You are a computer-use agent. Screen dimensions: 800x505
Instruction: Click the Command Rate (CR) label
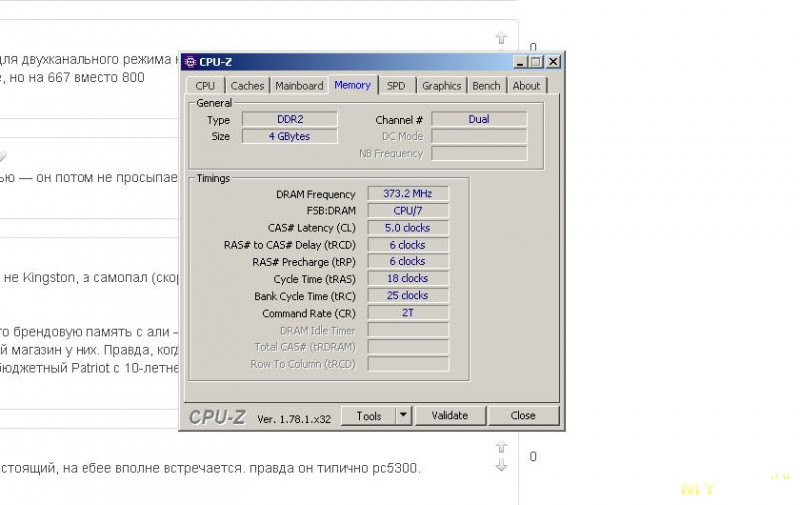[309, 313]
